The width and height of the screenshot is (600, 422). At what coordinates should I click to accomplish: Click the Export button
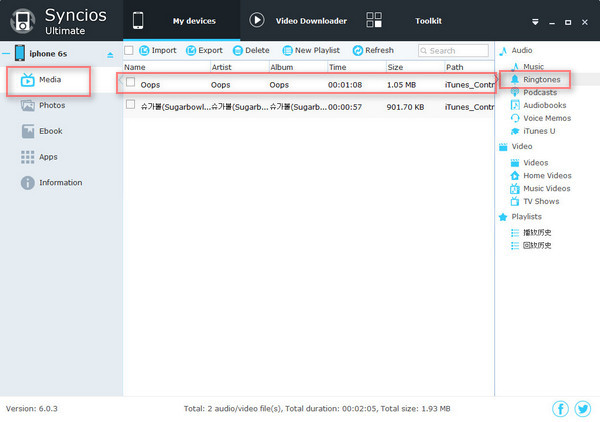(x=204, y=51)
